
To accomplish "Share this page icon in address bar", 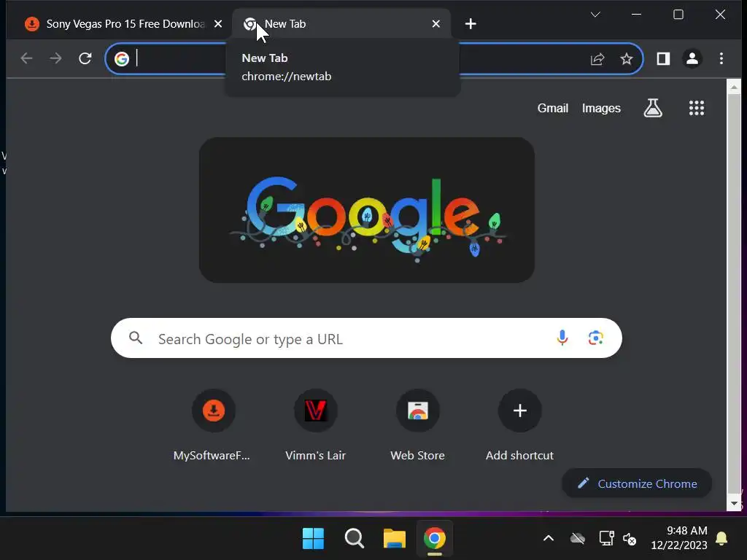I will pyautogui.click(x=597, y=58).
